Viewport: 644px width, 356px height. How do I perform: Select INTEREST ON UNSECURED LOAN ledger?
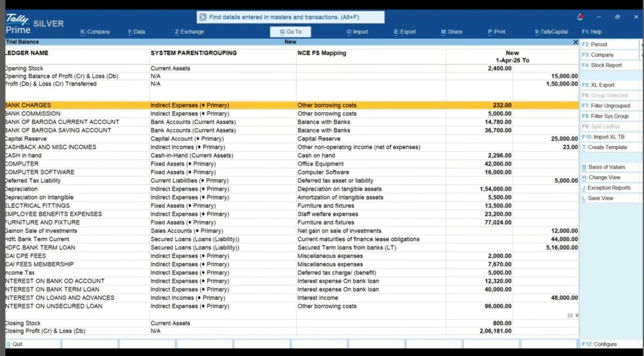[53, 306]
